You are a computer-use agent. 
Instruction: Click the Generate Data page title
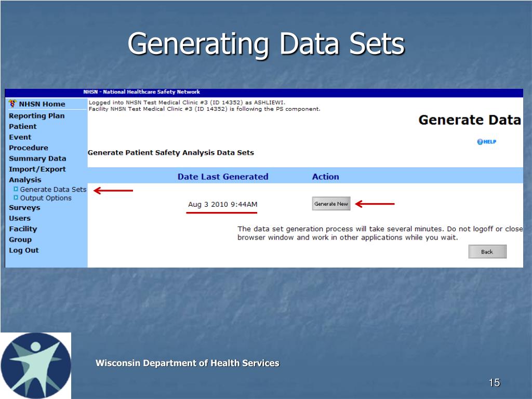pos(470,120)
